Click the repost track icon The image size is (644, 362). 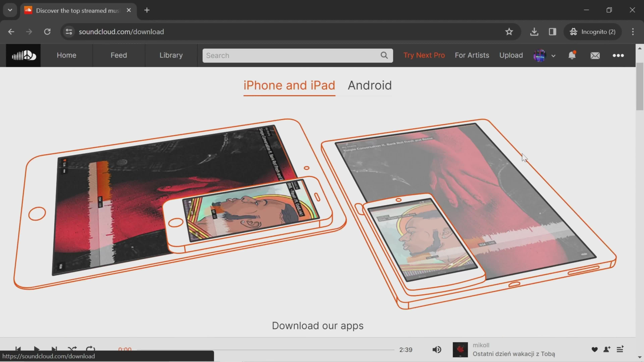coord(607,349)
